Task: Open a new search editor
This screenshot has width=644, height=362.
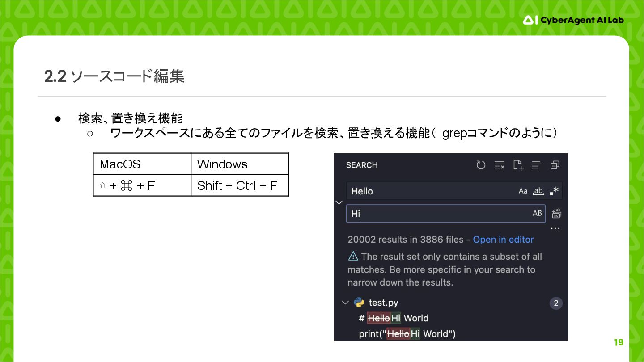Action: click(x=518, y=165)
